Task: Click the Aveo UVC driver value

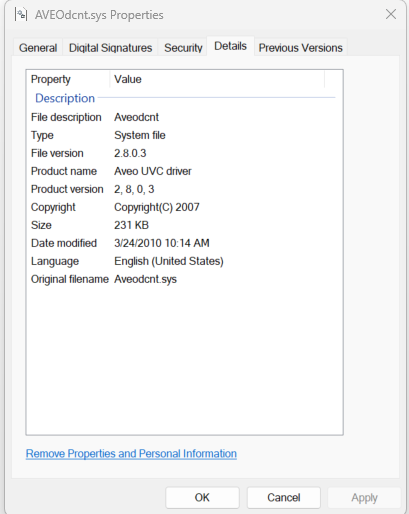Action: pyautogui.click(x=153, y=171)
